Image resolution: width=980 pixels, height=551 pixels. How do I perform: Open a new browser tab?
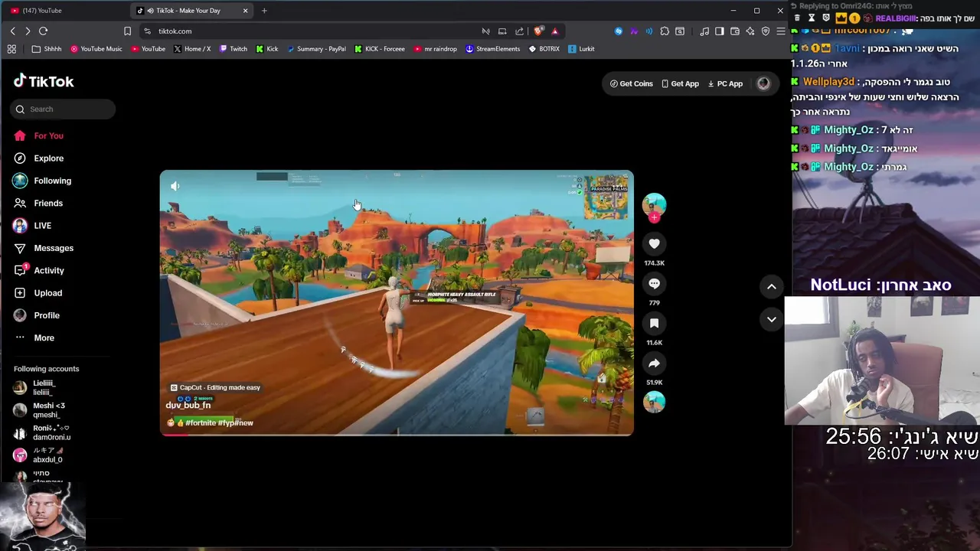coord(264,11)
